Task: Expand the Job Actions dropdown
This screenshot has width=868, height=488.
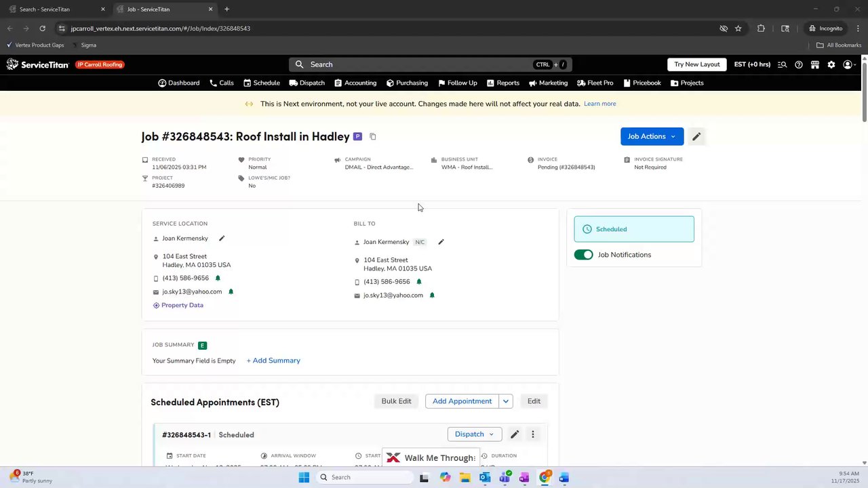Action: 652,136
